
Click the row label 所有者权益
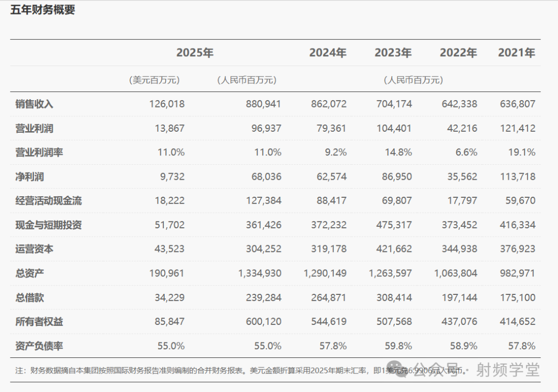39,322
